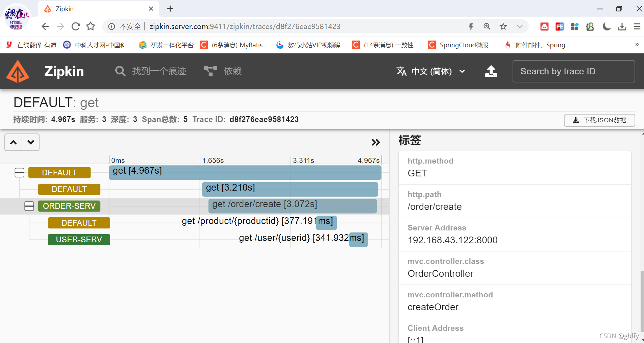Open the 在线翻译_有道 bookmark
The height and width of the screenshot is (343, 644).
[32, 45]
